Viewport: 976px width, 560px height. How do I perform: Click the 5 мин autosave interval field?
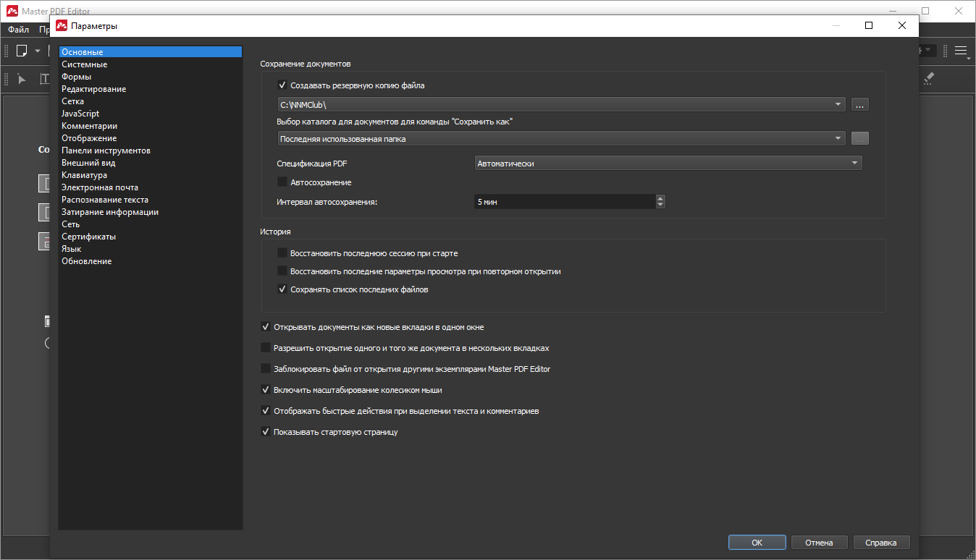[x=564, y=202]
